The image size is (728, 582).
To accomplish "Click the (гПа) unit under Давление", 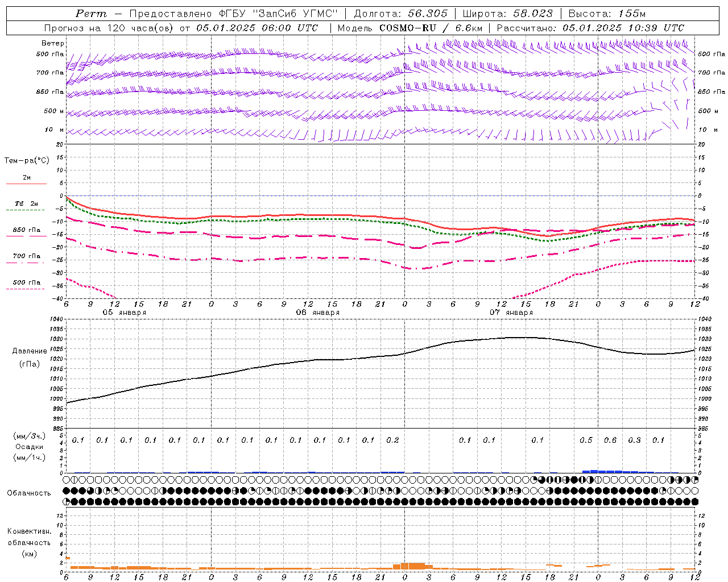I will pyautogui.click(x=30, y=364).
